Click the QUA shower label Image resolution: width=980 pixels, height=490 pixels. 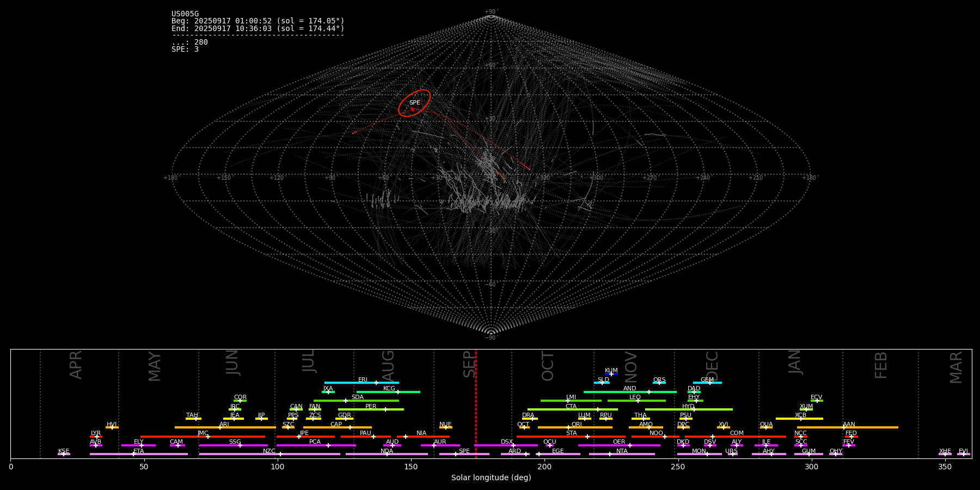[767, 424]
